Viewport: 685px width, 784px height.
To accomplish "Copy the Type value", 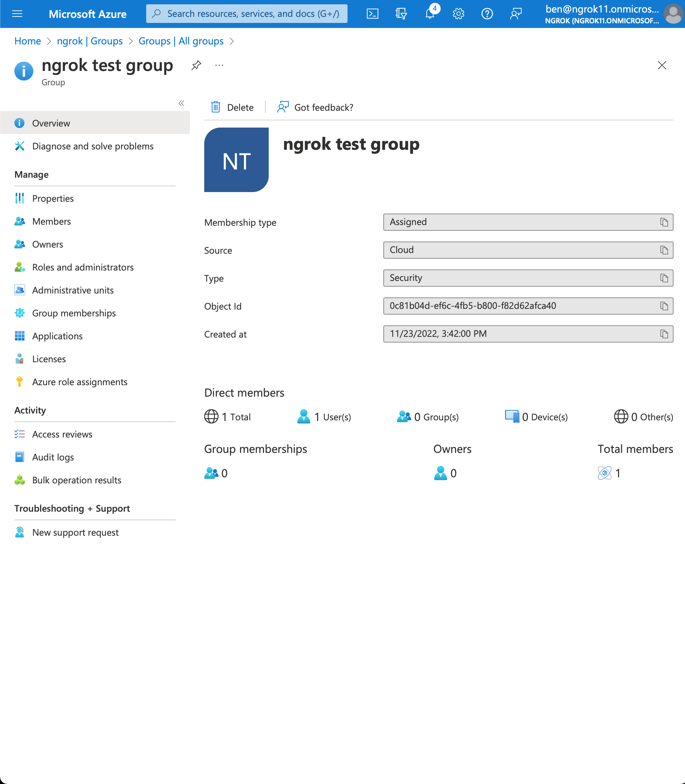I will [664, 278].
